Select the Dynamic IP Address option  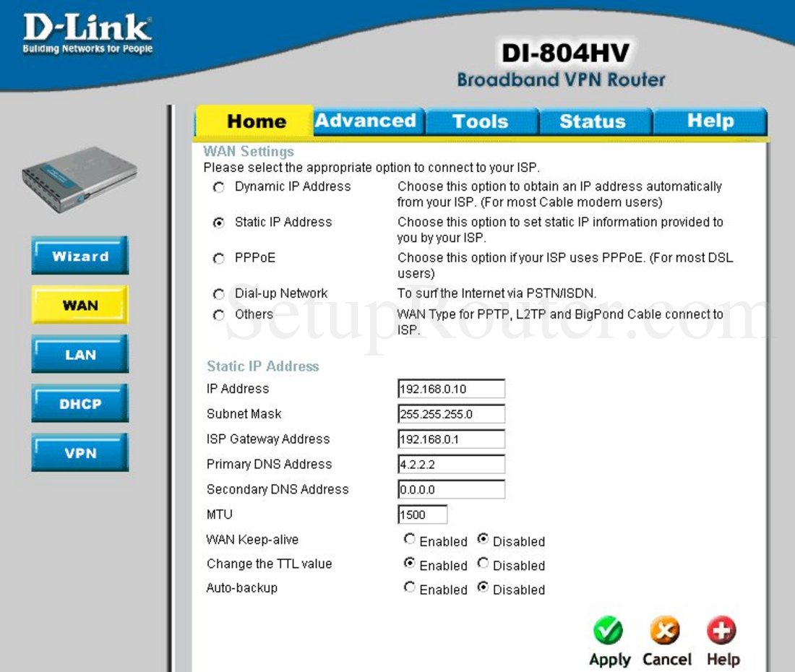point(218,188)
